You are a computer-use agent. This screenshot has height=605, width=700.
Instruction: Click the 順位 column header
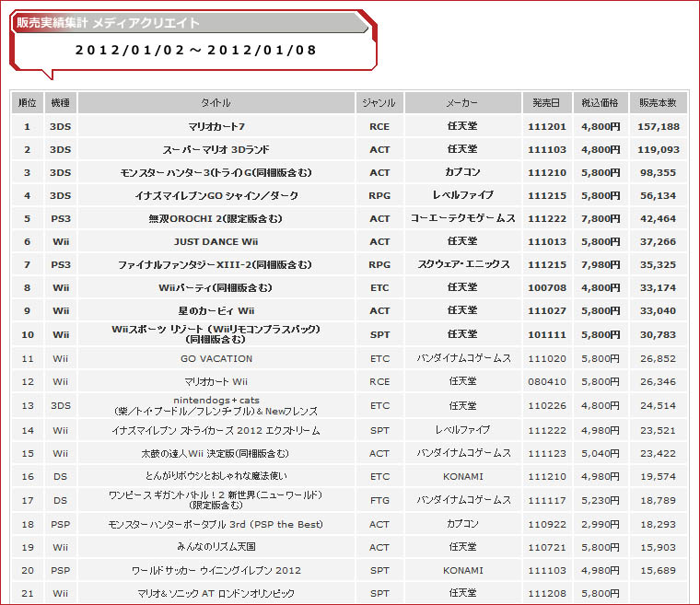(28, 103)
